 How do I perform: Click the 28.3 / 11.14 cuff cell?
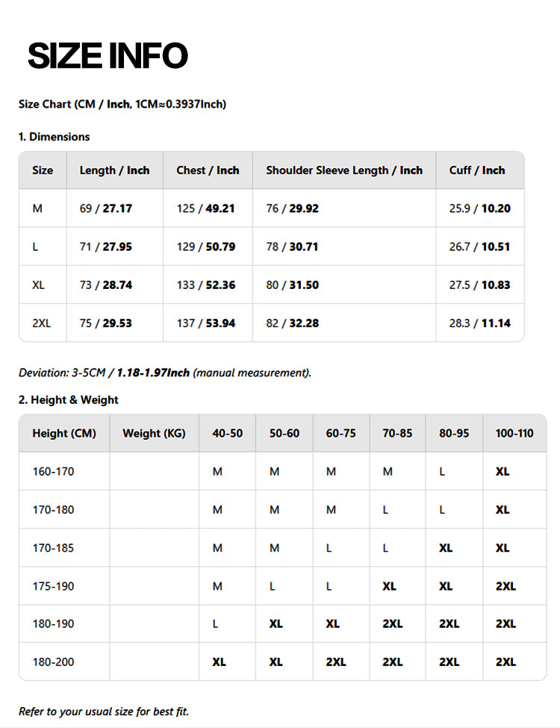[479, 323]
